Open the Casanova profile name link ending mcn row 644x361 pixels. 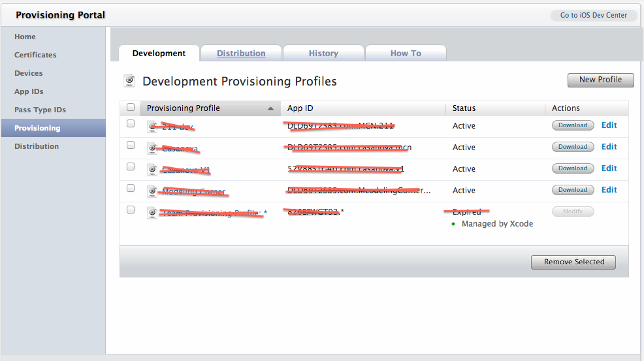[180, 148]
